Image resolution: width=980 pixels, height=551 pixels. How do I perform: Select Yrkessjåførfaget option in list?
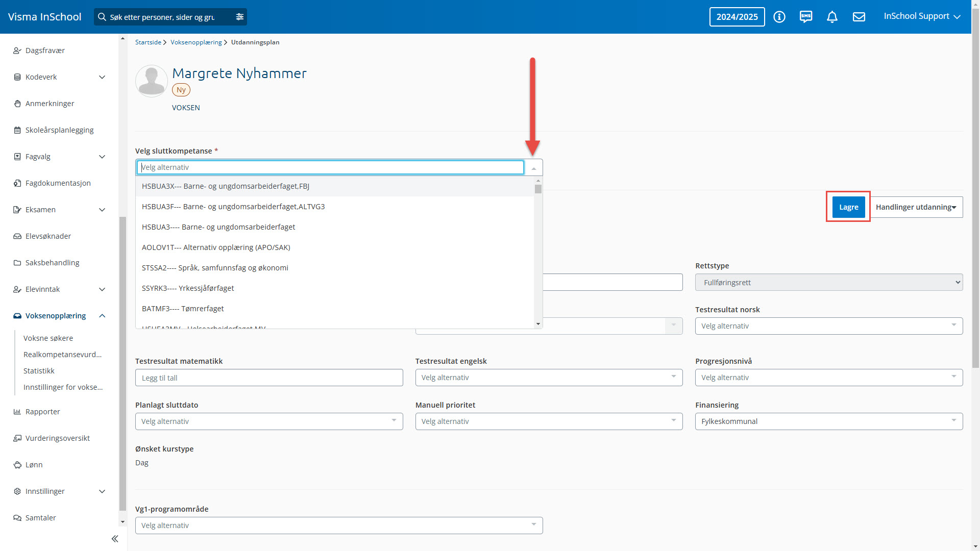point(206,288)
